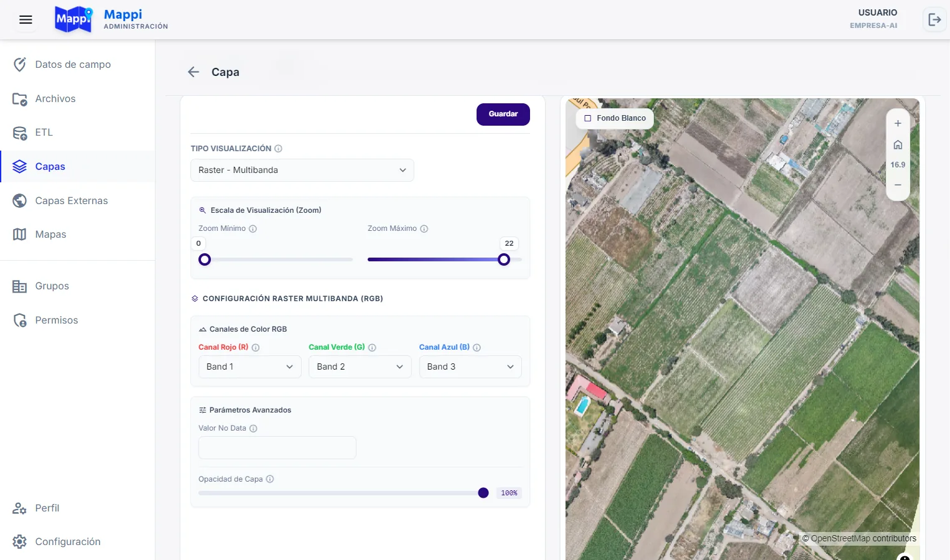Click the Guardar button
Screen dimensions: 950x560
[x=503, y=114]
